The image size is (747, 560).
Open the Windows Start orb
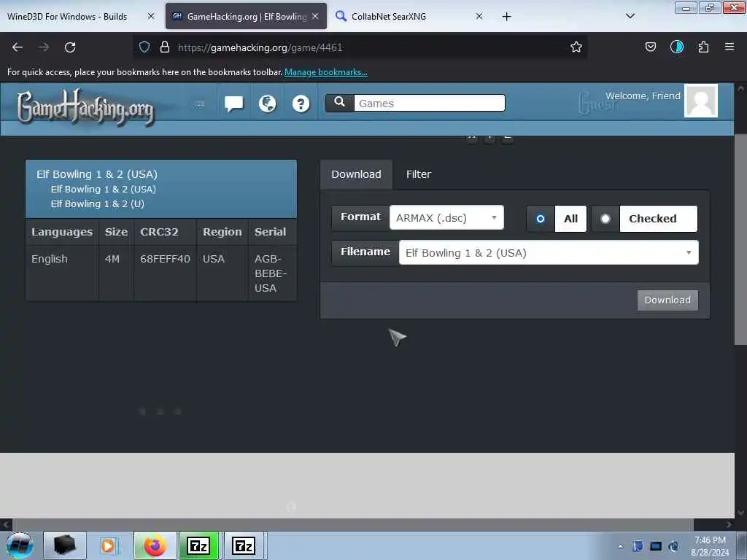tap(20, 545)
